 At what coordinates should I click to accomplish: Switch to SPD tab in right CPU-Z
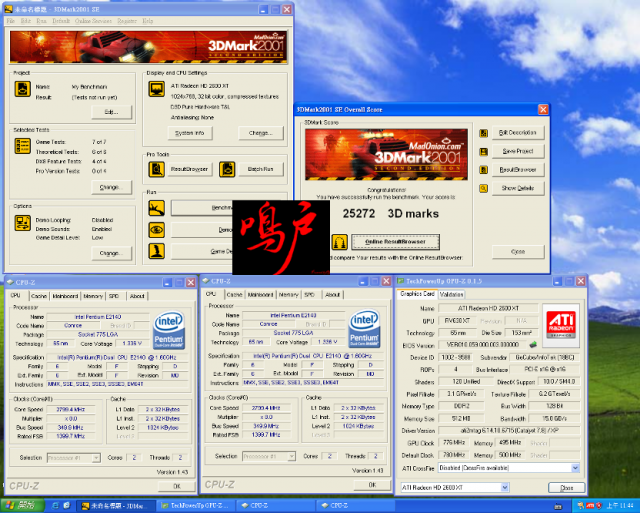[x=310, y=294]
